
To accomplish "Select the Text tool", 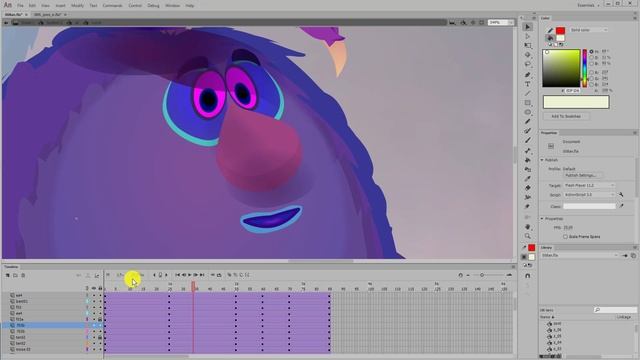I will click(x=527, y=84).
